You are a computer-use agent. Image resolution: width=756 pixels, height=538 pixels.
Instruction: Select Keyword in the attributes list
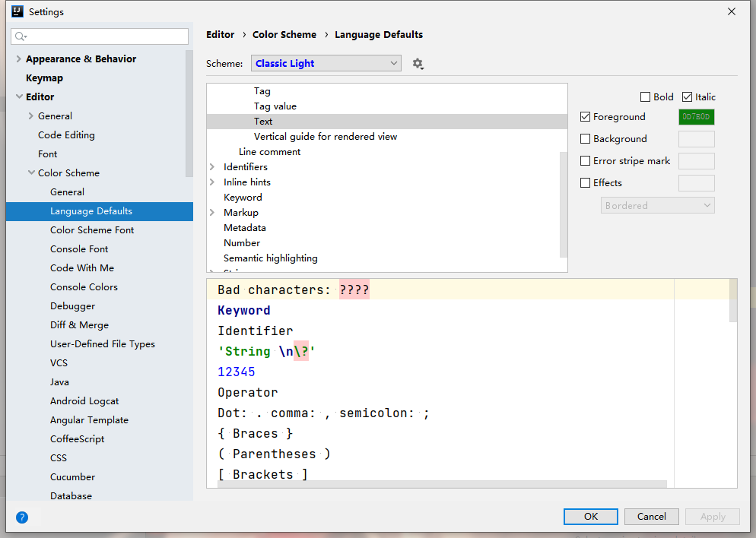[243, 198]
